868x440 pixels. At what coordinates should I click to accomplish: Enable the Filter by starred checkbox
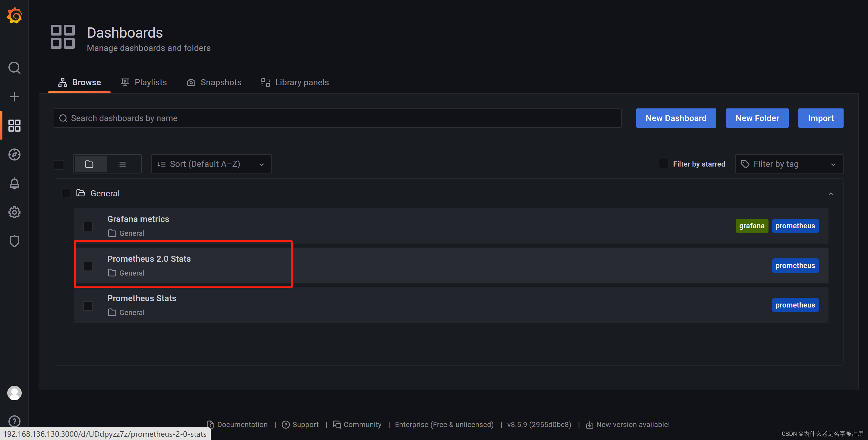pos(663,164)
